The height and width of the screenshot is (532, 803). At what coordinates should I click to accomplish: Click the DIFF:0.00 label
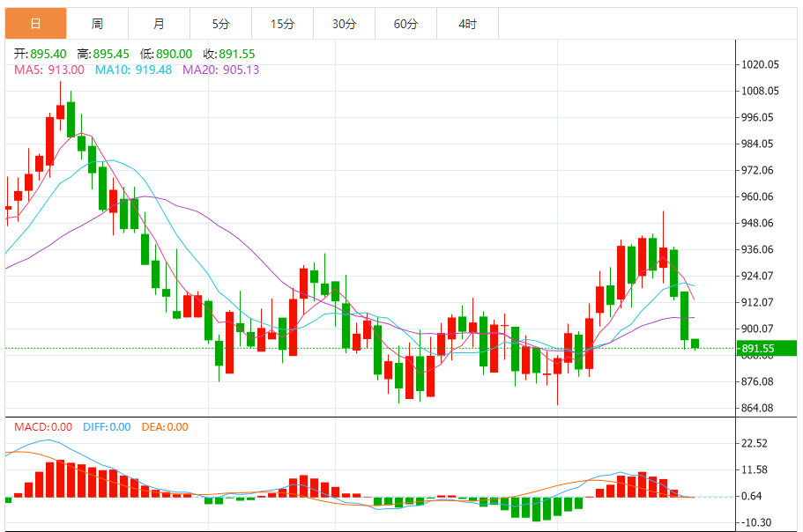click(x=107, y=426)
